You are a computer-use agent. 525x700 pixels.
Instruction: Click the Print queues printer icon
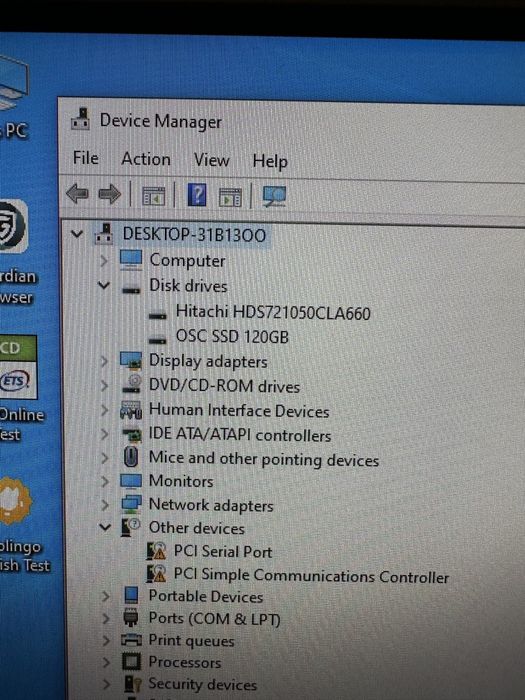click(x=131, y=640)
